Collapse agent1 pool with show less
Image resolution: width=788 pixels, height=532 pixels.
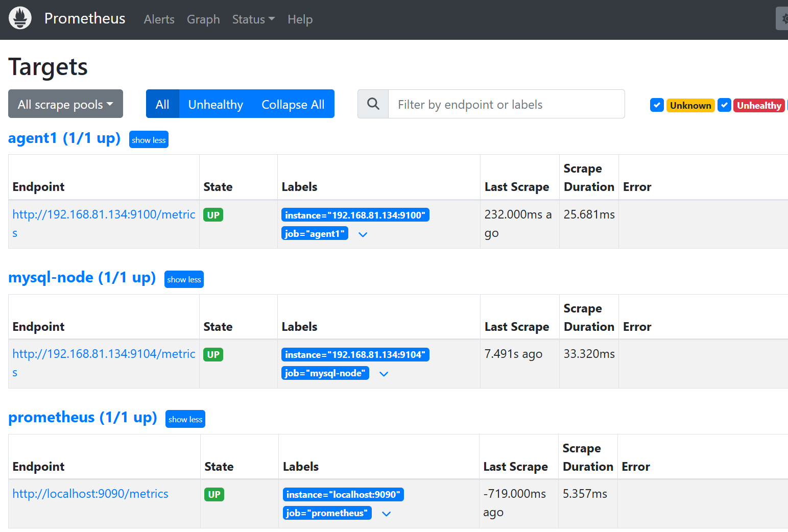pos(149,140)
